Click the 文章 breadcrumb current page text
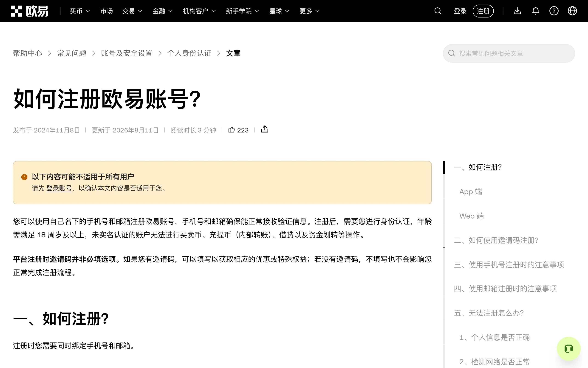Image resolution: width=588 pixels, height=368 pixels. pyautogui.click(x=233, y=53)
